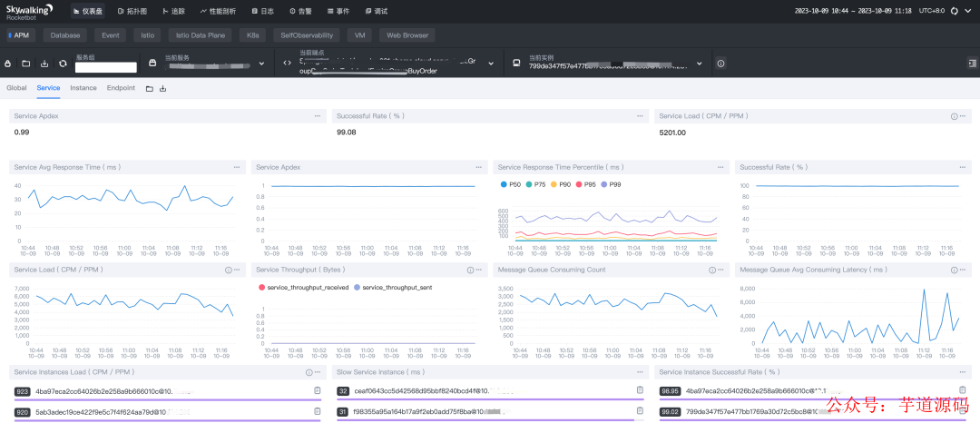This screenshot has height=423, width=980.
Task: Toggle the P50 legend series
Action: [511, 184]
